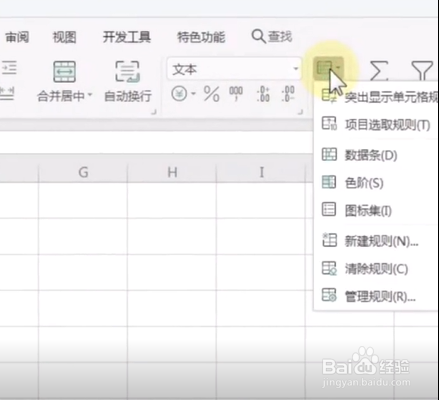Select column G header
Image resolution: width=439 pixels, height=400 pixels.
[x=83, y=172]
